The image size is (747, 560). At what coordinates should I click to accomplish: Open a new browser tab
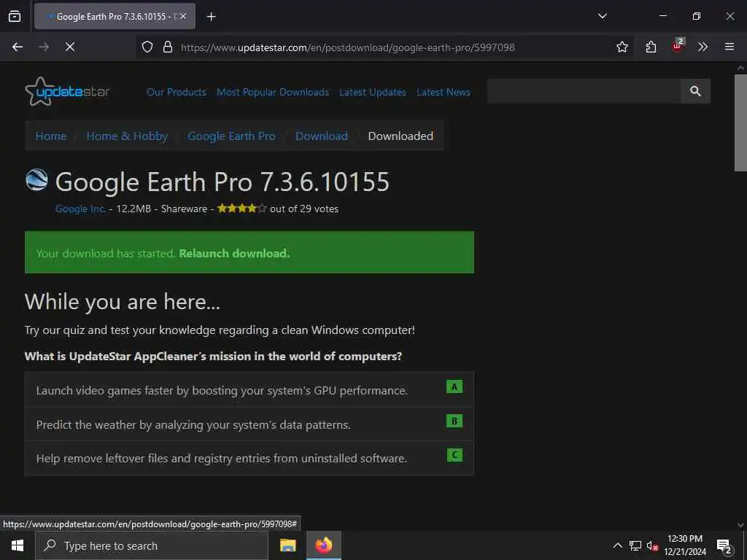coord(211,17)
